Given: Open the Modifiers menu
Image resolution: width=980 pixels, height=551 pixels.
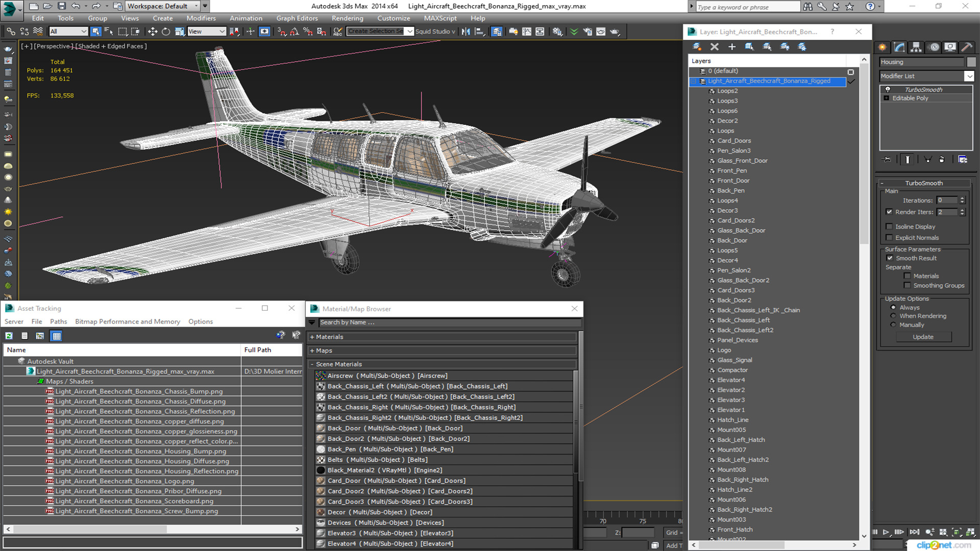Looking at the screenshot, I should click(201, 18).
